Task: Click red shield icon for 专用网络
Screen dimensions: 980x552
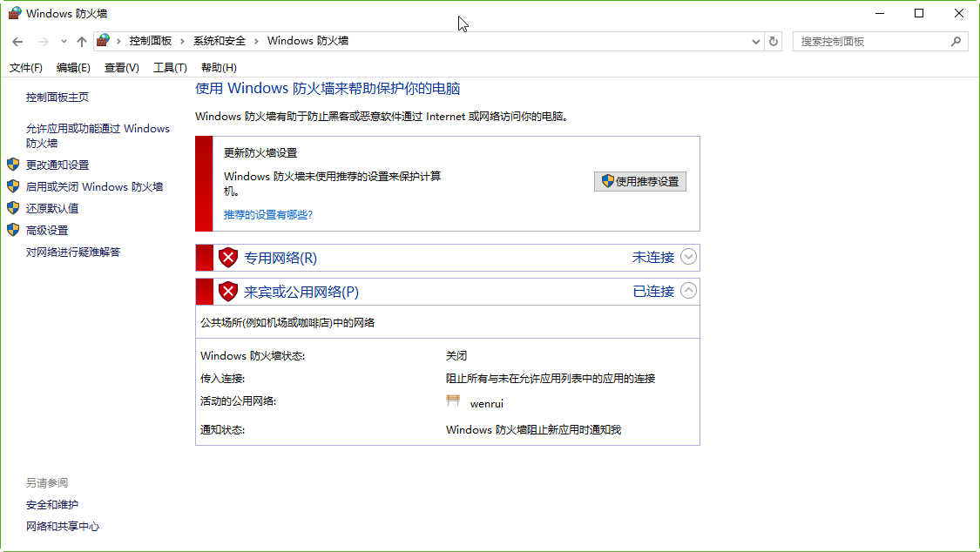Action: pyautogui.click(x=228, y=257)
